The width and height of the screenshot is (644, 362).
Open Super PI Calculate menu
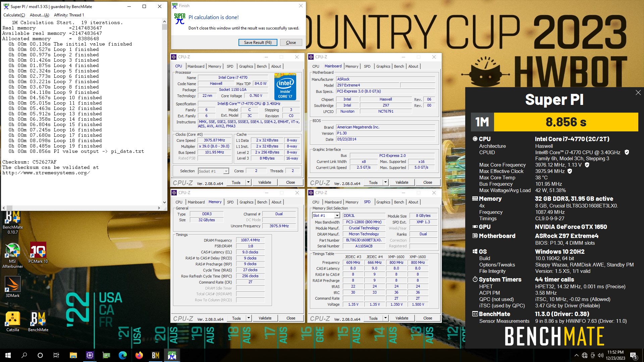[x=14, y=15]
